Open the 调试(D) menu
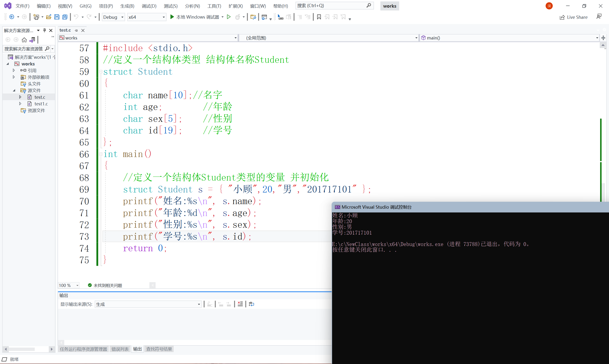The width and height of the screenshot is (609, 364). coord(149,6)
